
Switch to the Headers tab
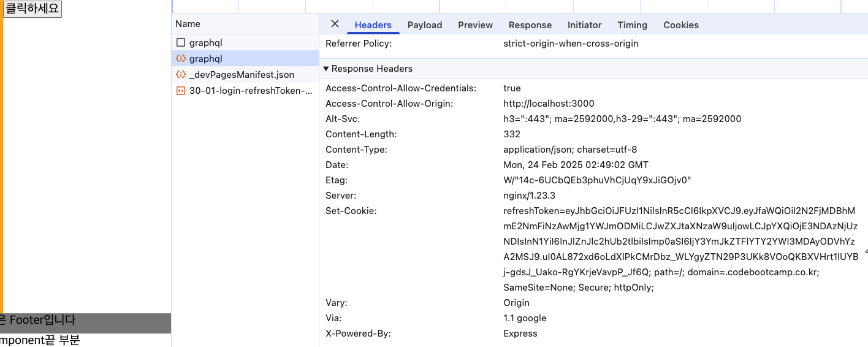tap(373, 25)
